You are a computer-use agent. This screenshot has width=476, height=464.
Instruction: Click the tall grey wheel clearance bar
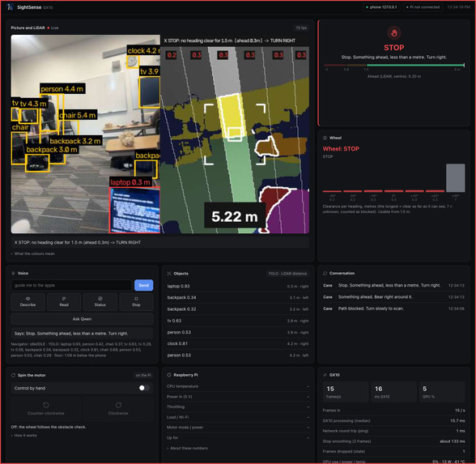(x=455, y=178)
